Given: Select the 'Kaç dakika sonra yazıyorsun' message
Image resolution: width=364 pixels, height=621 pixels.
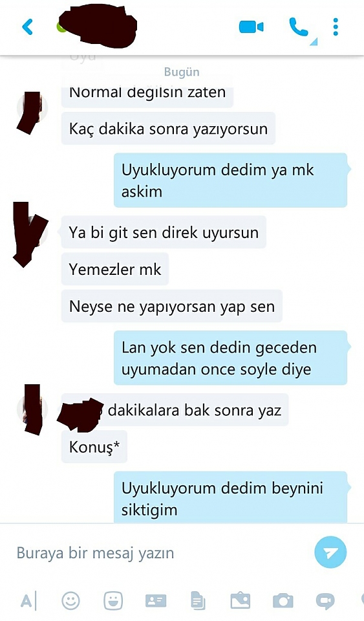Looking at the screenshot, I should point(168,129).
